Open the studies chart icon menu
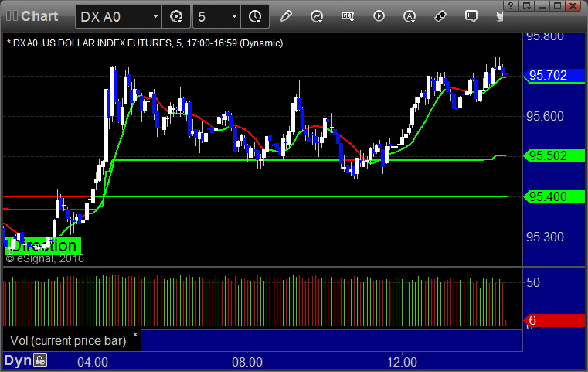 coord(317,16)
